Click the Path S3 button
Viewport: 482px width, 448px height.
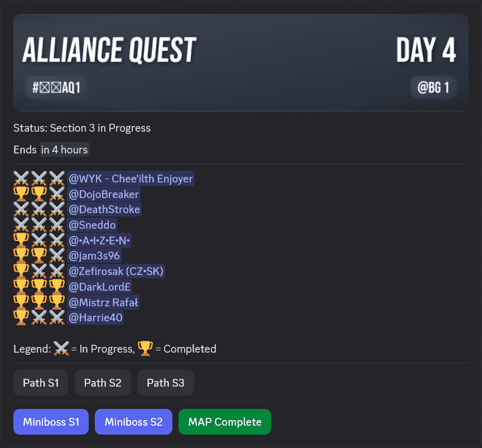point(165,383)
